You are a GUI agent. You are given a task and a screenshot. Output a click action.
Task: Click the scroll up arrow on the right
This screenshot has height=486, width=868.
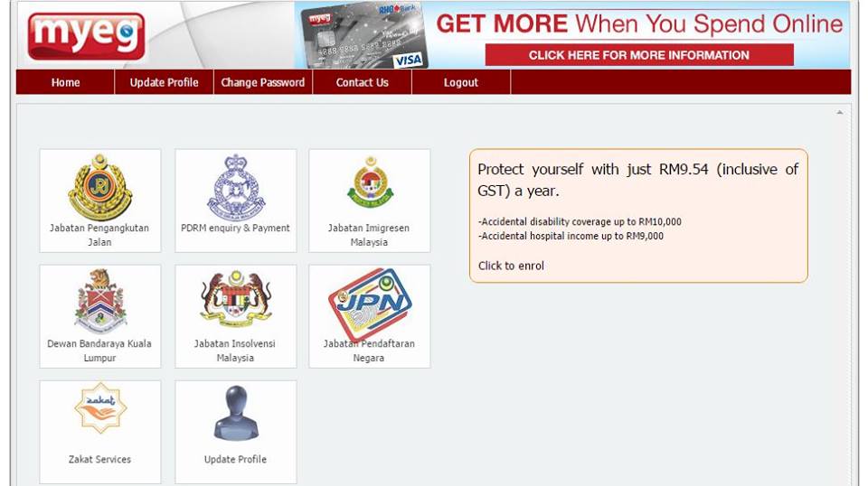click(x=840, y=112)
